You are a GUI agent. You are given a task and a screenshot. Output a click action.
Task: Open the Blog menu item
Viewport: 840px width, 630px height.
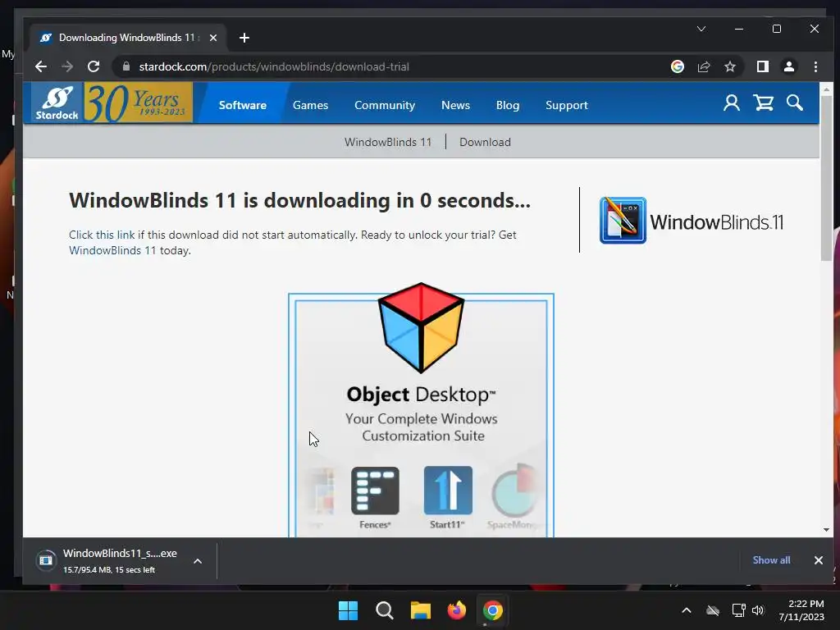coord(507,105)
